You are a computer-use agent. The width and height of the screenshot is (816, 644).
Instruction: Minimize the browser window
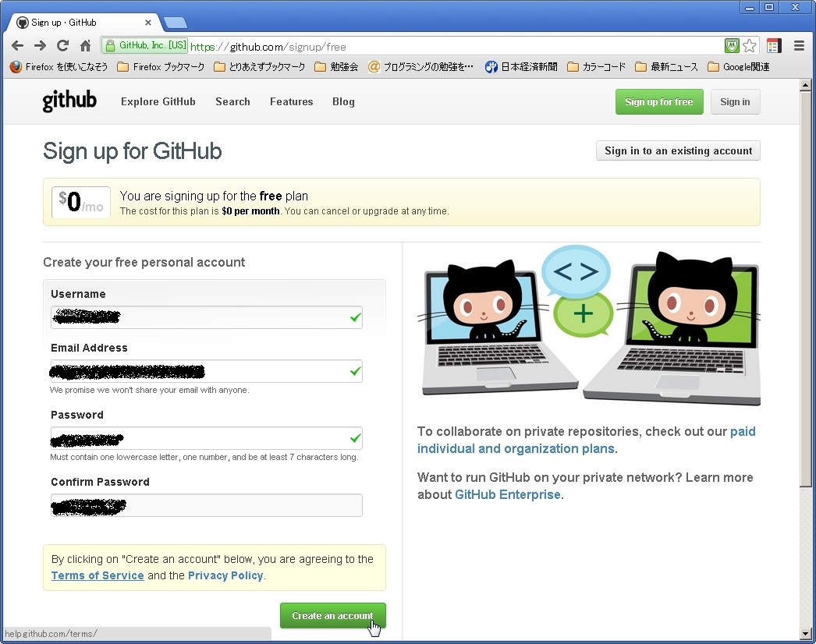coord(750,7)
